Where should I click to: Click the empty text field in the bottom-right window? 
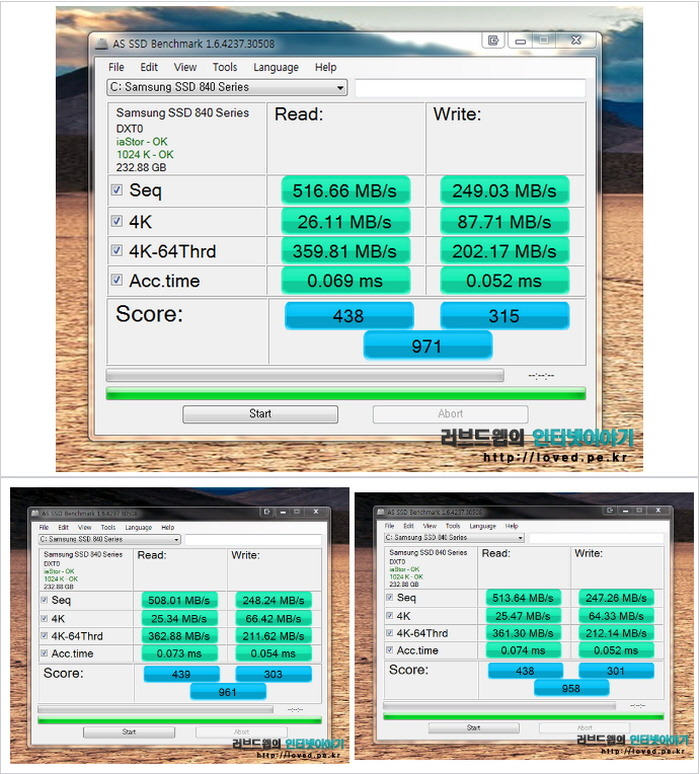pos(596,538)
